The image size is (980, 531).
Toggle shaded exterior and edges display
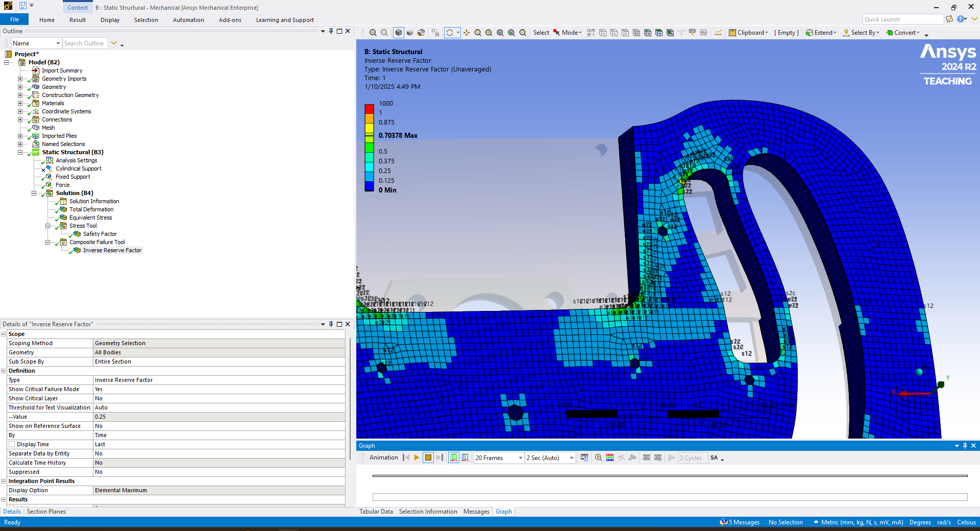pos(399,33)
